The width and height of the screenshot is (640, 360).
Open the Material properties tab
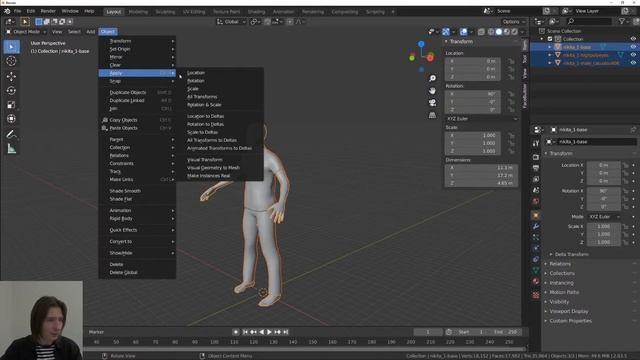tap(536, 282)
